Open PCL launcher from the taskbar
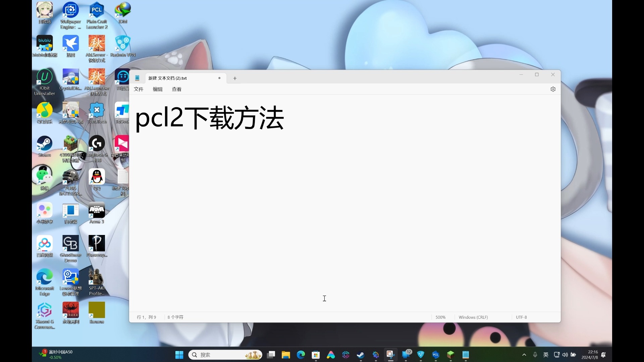 [435, 355]
